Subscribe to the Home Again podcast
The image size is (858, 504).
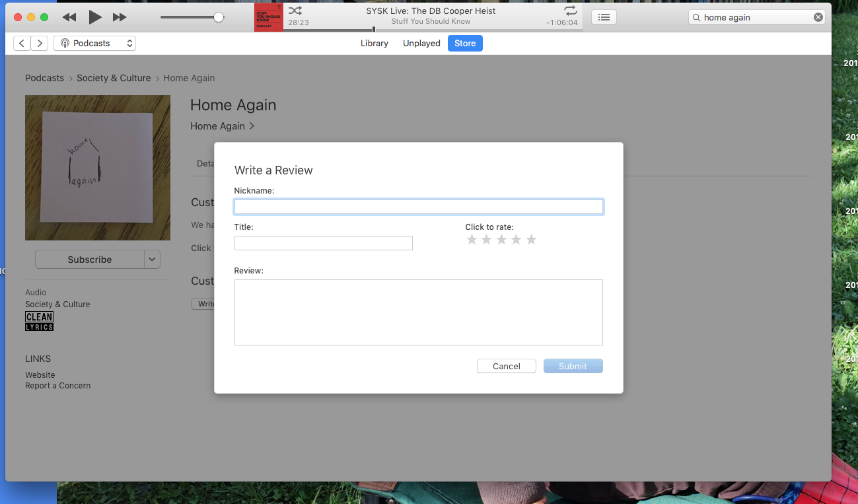pyautogui.click(x=89, y=260)
